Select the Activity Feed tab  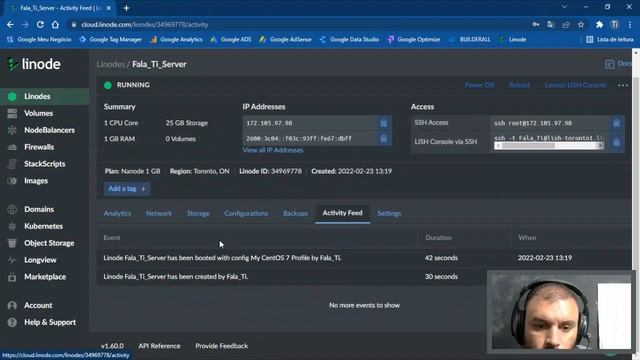[x=342, y=213]
